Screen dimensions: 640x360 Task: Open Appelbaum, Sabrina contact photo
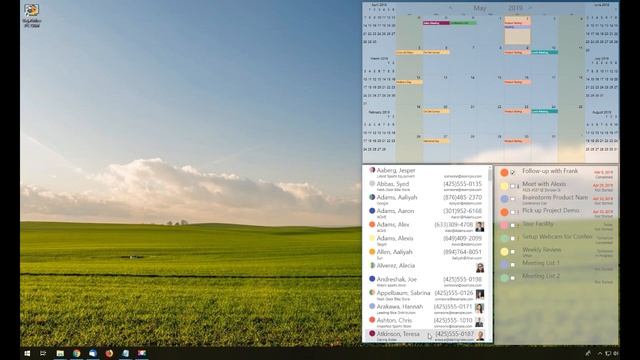[x=480, y=295]
